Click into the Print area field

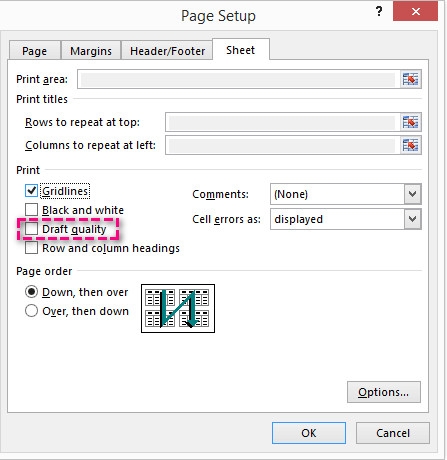(238, 79)
